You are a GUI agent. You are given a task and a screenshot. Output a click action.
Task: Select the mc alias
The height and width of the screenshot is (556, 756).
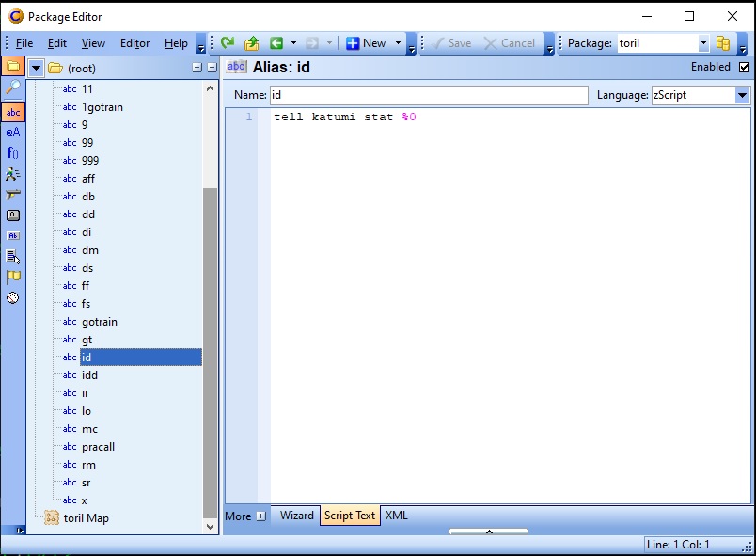(x=89, y=429)
